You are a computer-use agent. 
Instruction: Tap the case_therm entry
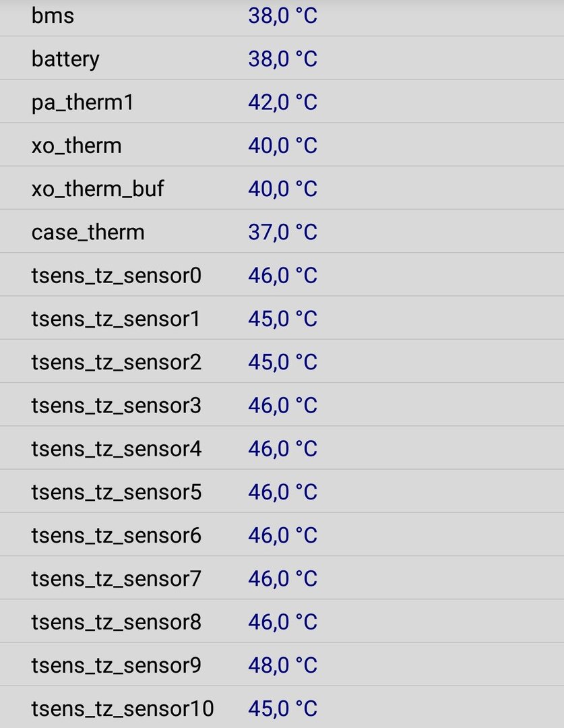tap(282, 231)
